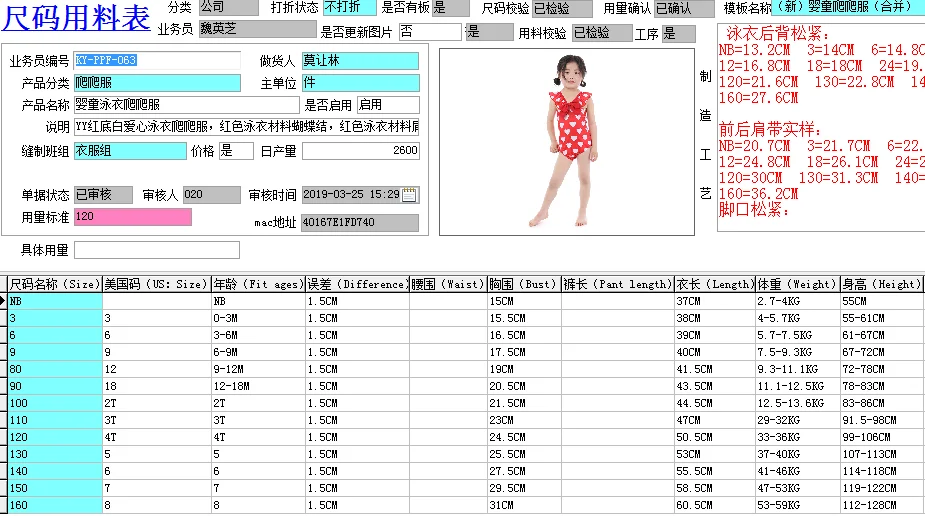Select size cell 140
Viewport: 925px width, 516px height.
[55, 471]
